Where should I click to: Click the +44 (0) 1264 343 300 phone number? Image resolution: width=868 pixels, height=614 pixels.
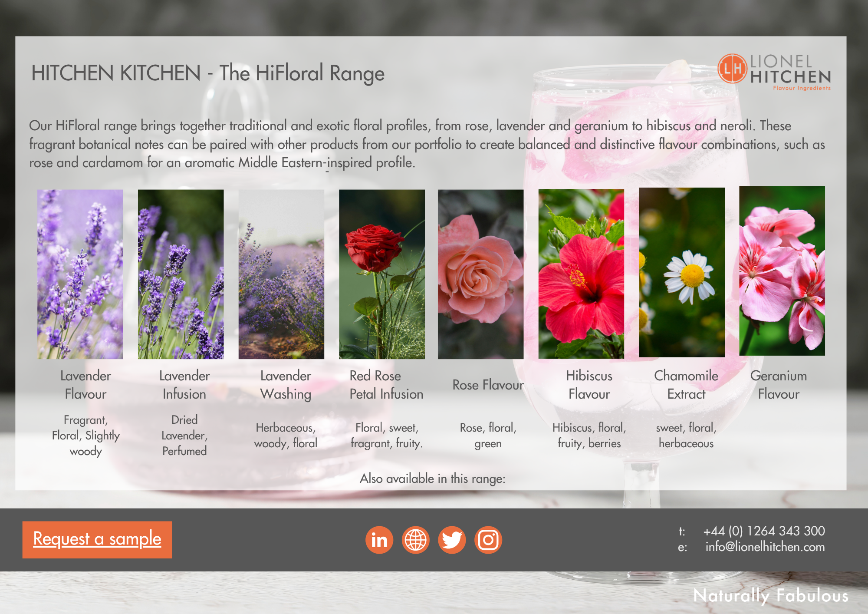click(764, 531)
